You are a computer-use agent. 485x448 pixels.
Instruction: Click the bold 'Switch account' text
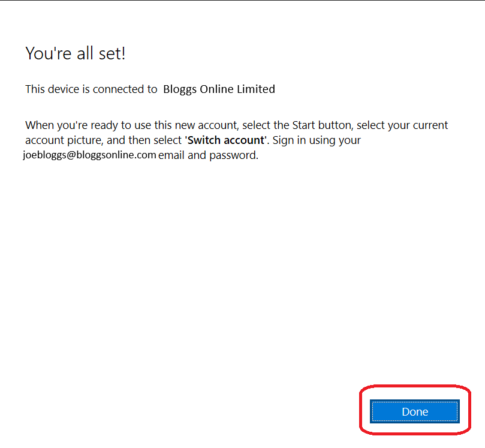(x=226, y=140)
